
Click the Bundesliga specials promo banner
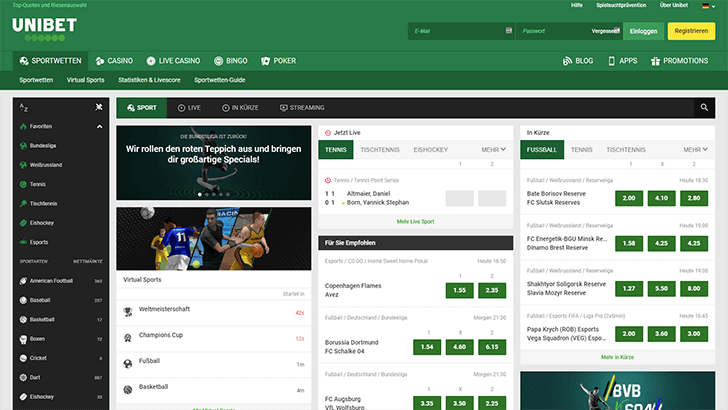214,163
